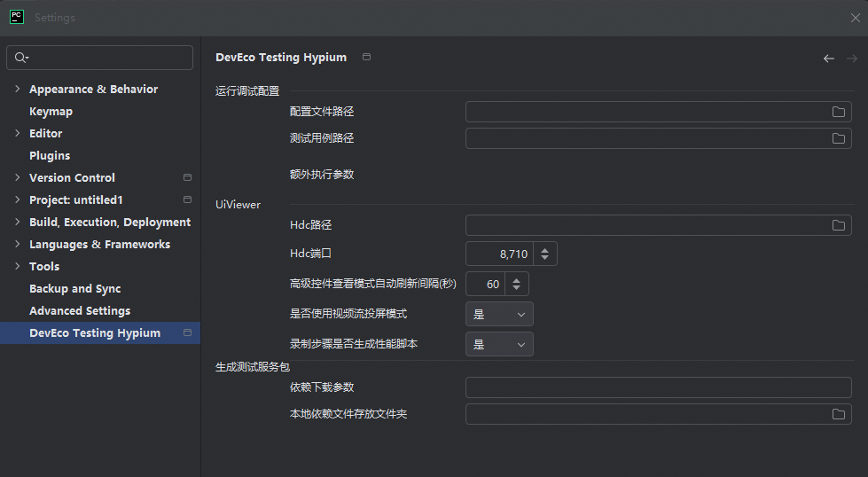Select Languages & Frameworks category
This screenshot has height=477, width=868.
(99, 244)
